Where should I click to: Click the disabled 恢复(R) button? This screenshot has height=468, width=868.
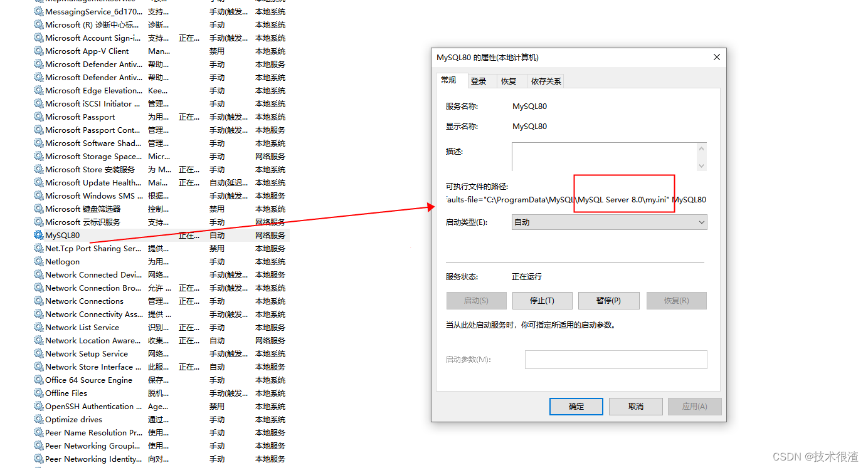pos(677,301)
